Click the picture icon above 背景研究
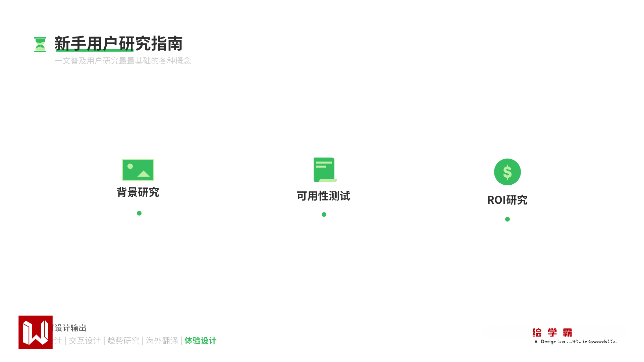Image resolution: width=644 pixels, height=362 pixels. point(138,170)
